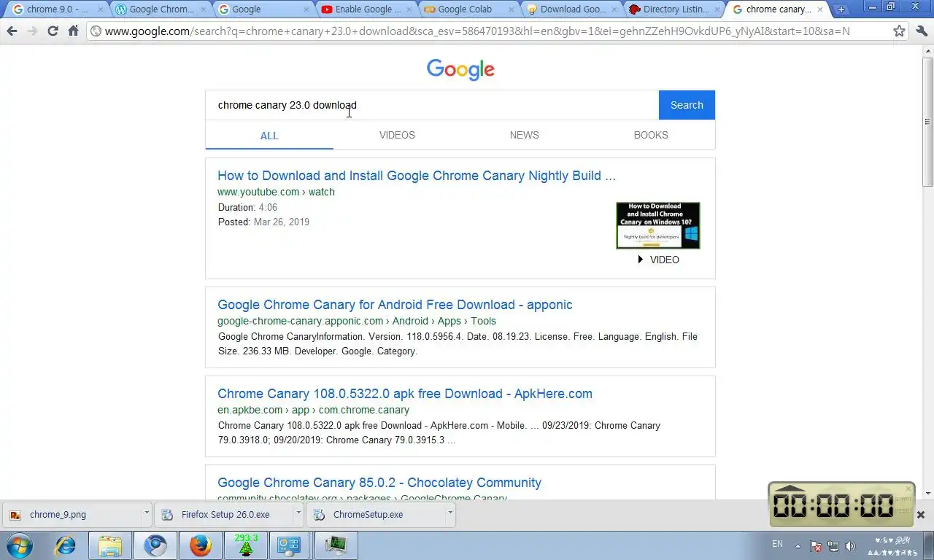The height and width of the screenshot is (560, 934).
Task: Click 'en.apkbe.com › app › com.chrome.canary' text
Action: point(314,410)
